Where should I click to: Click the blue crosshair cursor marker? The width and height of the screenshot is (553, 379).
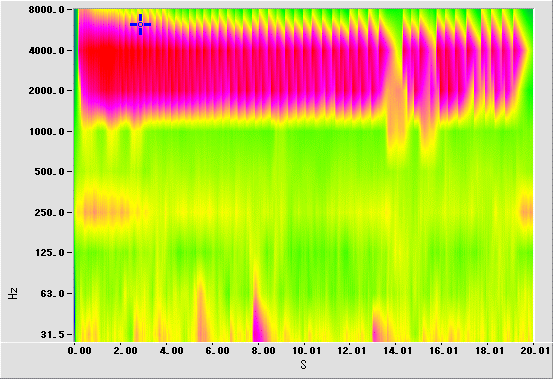pos(140,24)
